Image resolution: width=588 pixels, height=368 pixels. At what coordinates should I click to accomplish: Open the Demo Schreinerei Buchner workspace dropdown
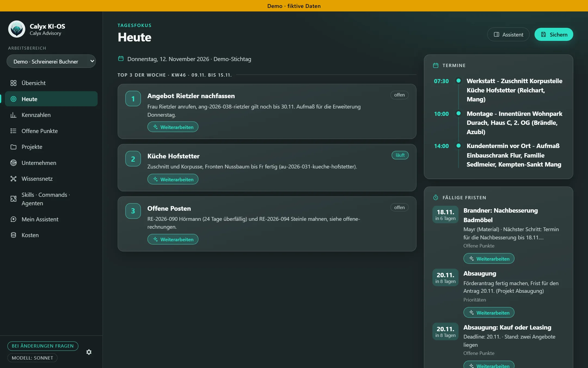pyautogui.click(x=51, y=61)
